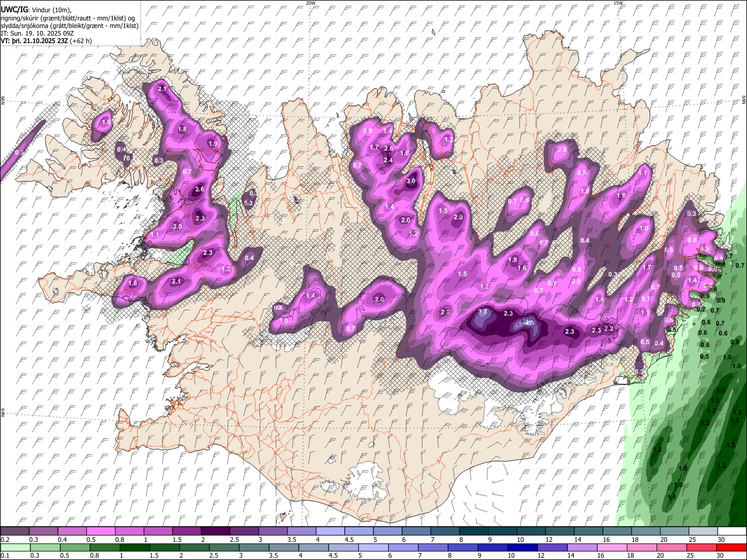Click the '0.4' label in the upper legend
The height and width of the screenshot is (560, 747).
coord(62,540)
